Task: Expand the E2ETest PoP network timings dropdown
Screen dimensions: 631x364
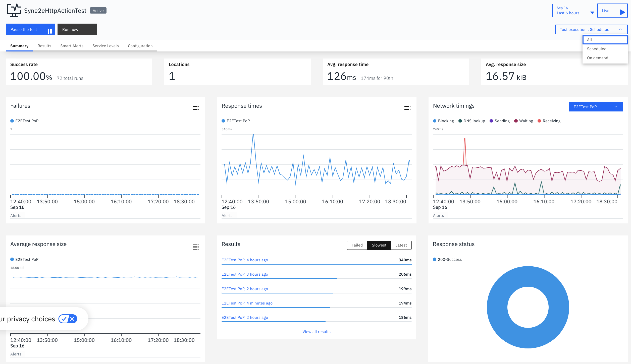Action: (x=596, y=107)
